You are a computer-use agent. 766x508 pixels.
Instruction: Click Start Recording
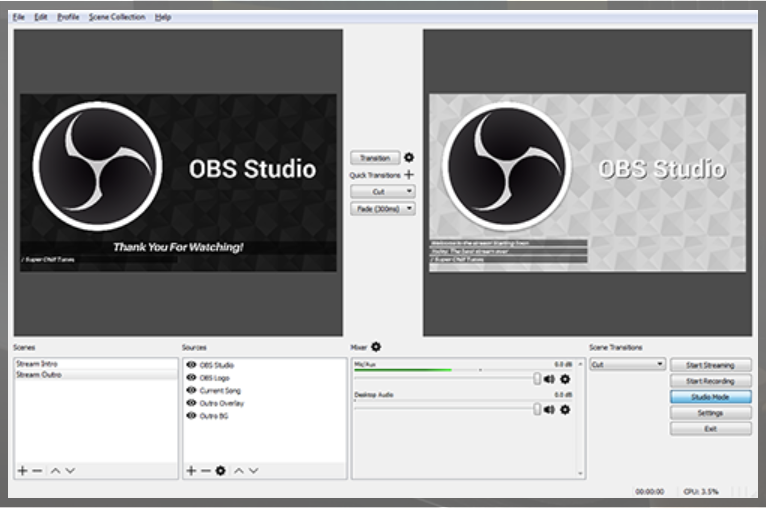point(710,381)
